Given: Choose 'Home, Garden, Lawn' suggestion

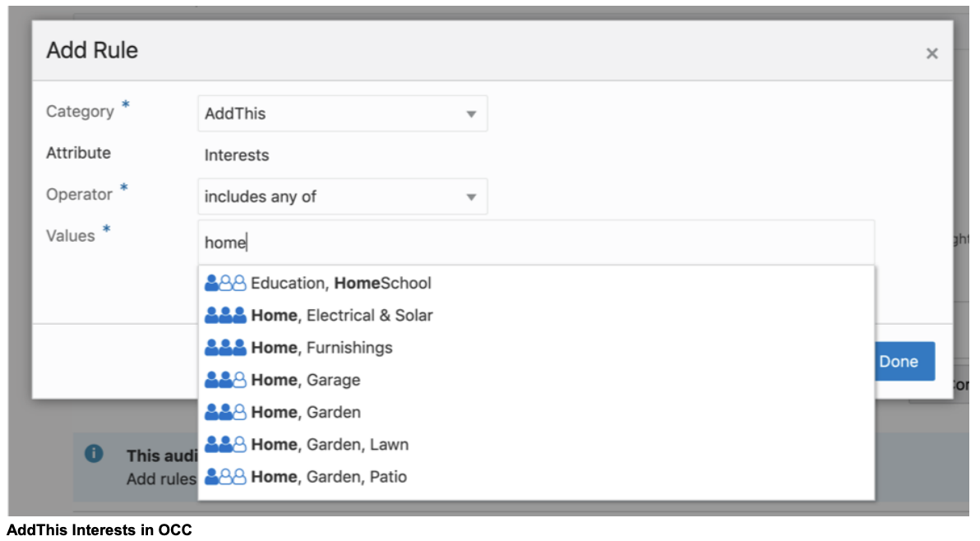Looking at the screenshot, I should [x=536, y=445].
